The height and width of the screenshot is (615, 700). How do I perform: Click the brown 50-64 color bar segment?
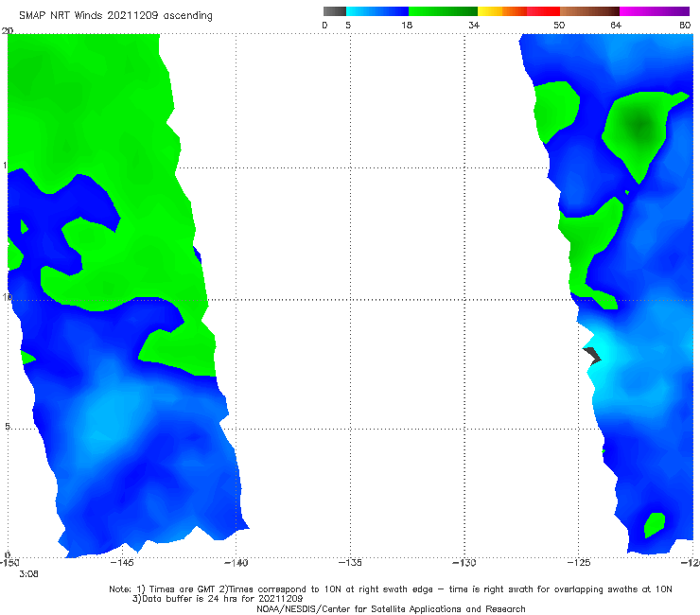(589, 11)
